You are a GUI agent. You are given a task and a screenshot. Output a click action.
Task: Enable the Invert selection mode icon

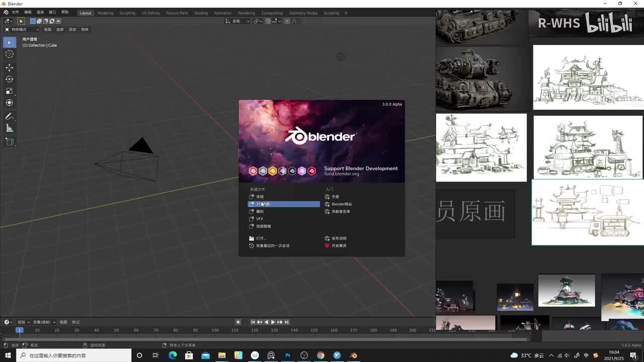(x=52, y=21)
